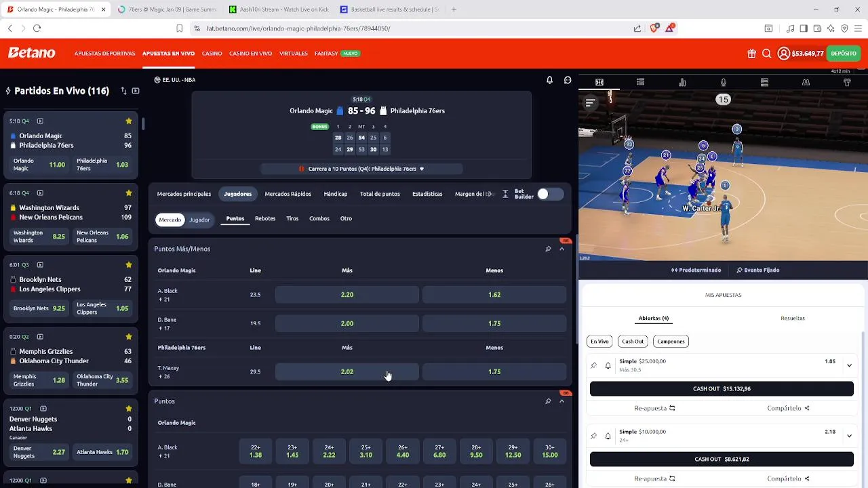
Task: Unfavorite the Orlando Magic match star
Action: pyautogui.click(x=129, y=121)
